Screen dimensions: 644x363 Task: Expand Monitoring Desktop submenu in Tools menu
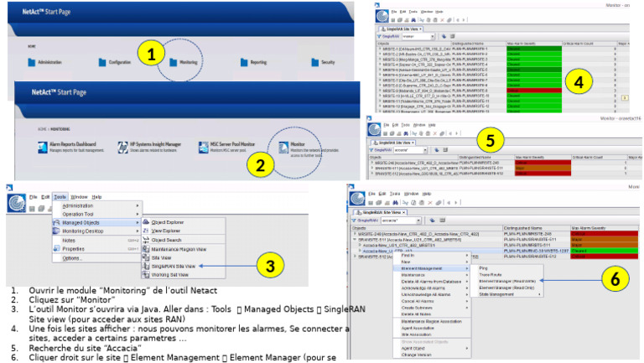coord(97,231)
